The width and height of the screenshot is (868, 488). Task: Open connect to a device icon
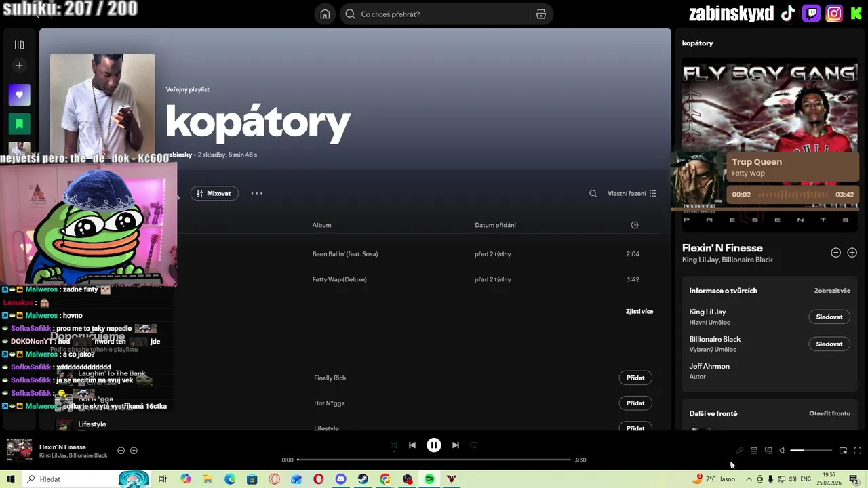point(768,451)
